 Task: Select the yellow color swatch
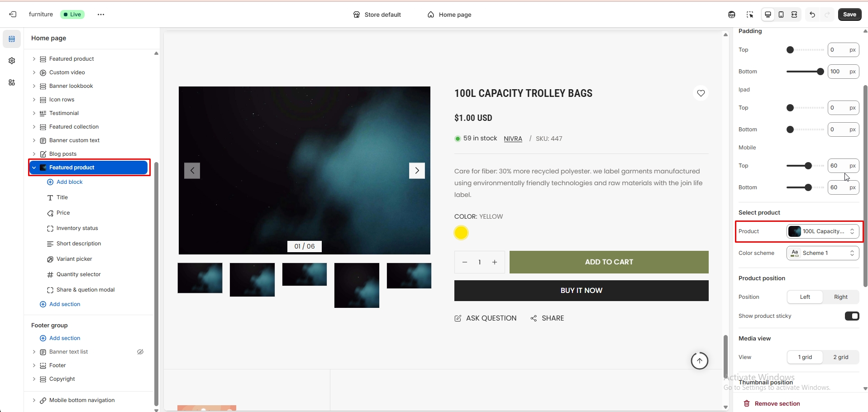click(x=461, y=233)
